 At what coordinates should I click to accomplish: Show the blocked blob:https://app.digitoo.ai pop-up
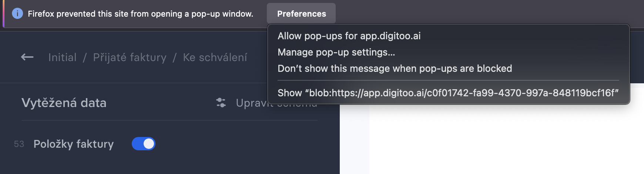[x=448, y=93]
